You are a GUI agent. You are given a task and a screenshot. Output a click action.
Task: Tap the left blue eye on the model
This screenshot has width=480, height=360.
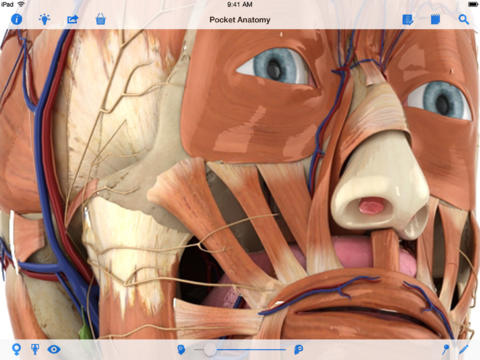[x=275, y=66]
